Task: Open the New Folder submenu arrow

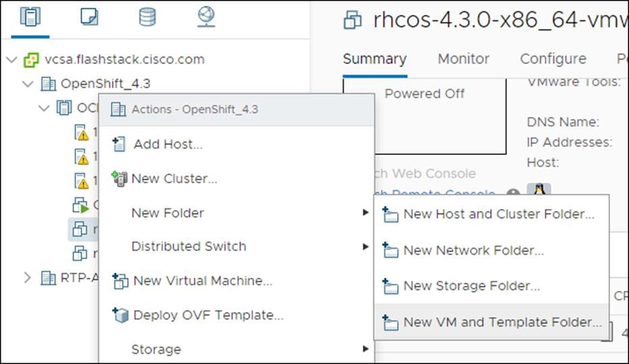Action: [x=365, y=212]
